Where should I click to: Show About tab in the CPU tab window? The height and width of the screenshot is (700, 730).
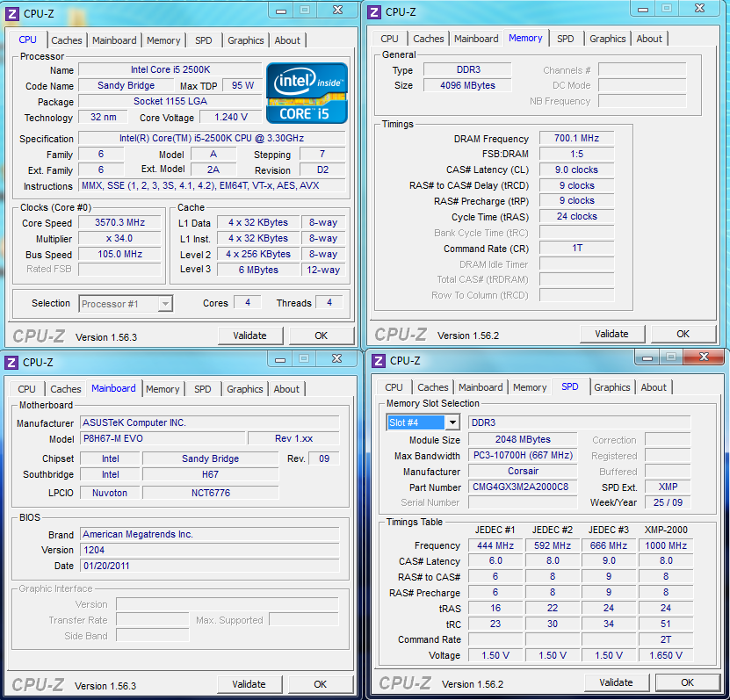click(x=287, y=40)
